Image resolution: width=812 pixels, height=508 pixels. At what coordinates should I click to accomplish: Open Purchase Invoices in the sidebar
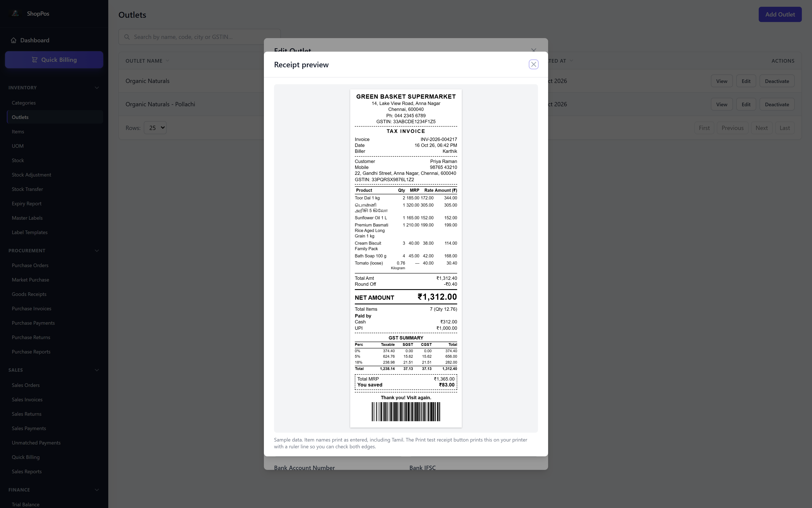[x=55, y=309]
